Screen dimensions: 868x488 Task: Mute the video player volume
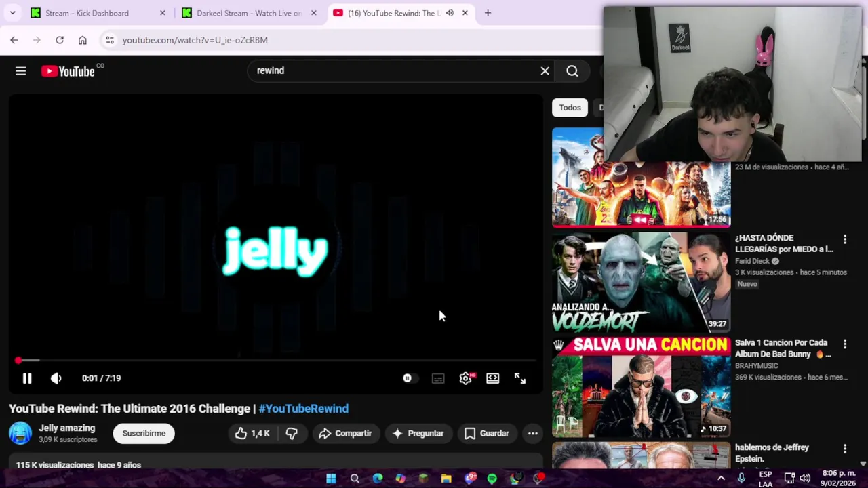coord(56,378)
